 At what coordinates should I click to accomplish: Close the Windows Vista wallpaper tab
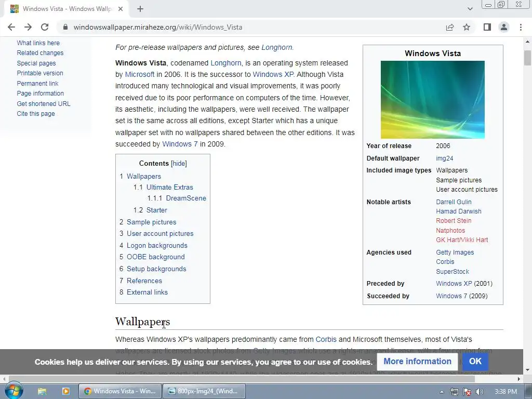coord(121,9)
